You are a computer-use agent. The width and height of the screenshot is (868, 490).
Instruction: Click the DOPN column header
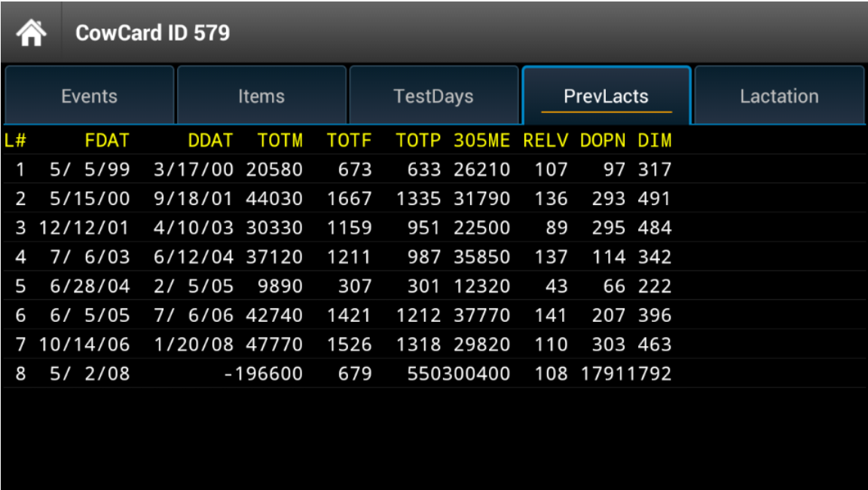(603, 140)
